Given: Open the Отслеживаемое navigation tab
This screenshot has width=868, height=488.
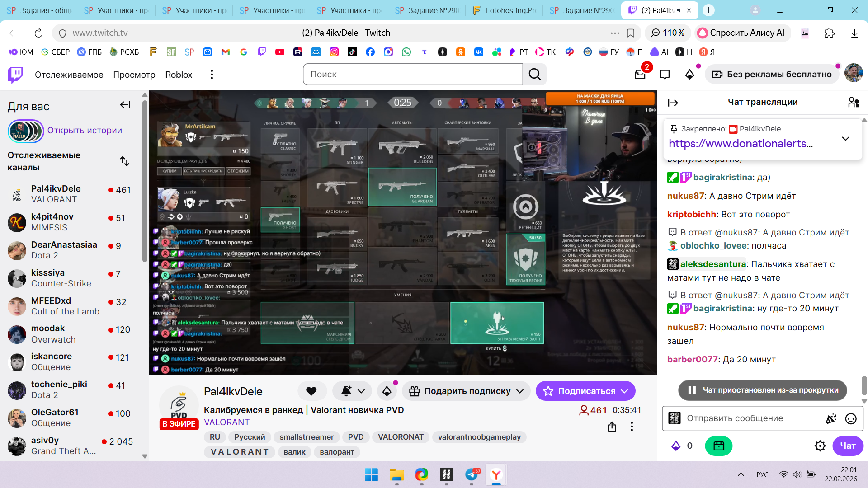Looking at the screenshot, I should pos(69,75).
